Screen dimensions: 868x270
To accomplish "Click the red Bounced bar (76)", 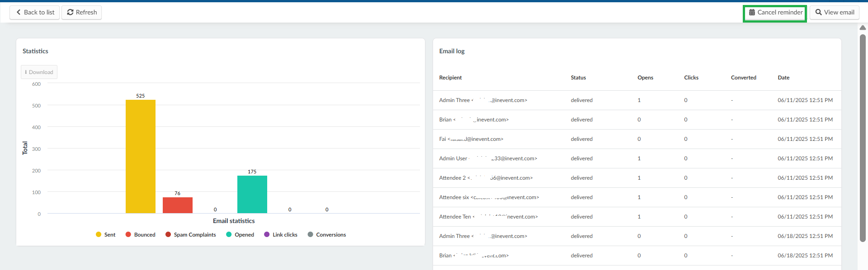I will coord(178,205).
